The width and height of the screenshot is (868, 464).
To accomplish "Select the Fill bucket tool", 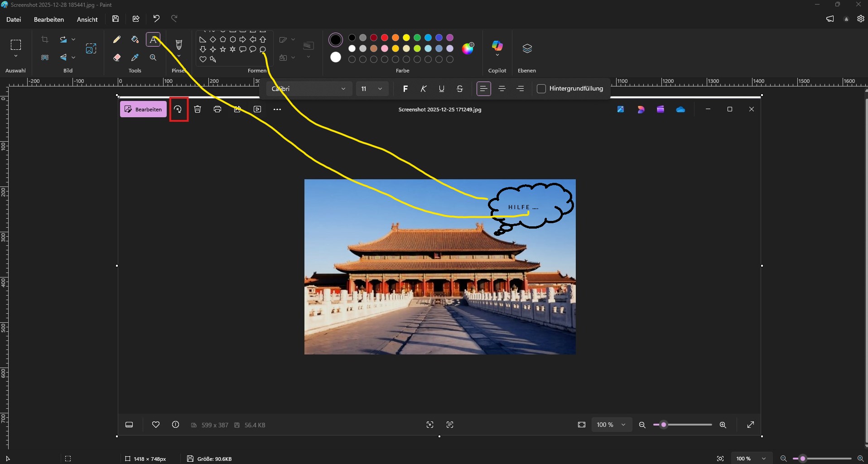I will [135, 40].
